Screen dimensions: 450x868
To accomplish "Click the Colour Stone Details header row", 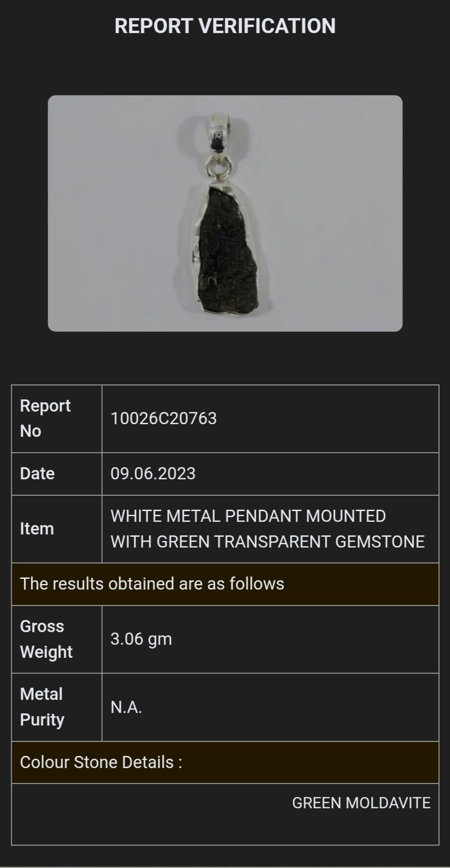I will pos(225,762).
